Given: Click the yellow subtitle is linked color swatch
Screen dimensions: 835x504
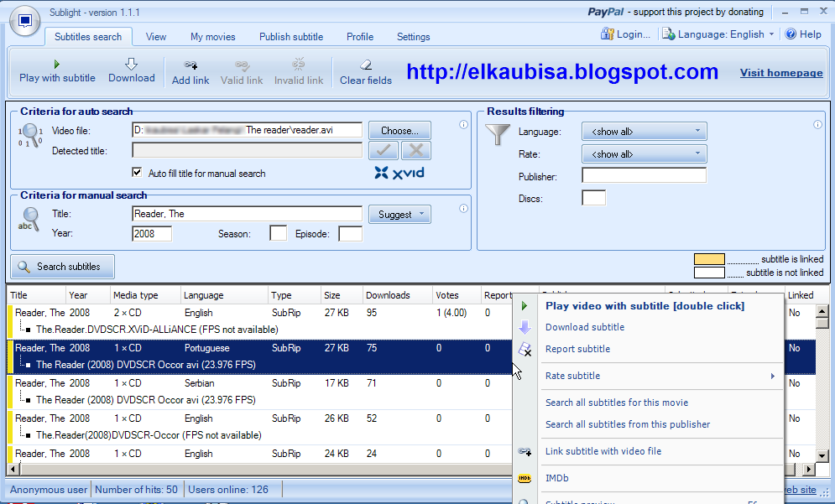Looking at the screenshot, I should tap(709, 259).
